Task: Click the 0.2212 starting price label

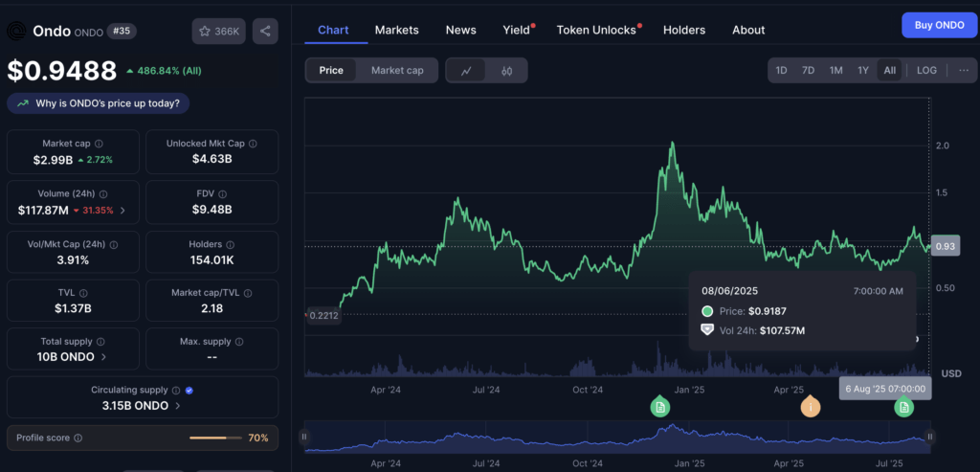Action: [323, 316]
